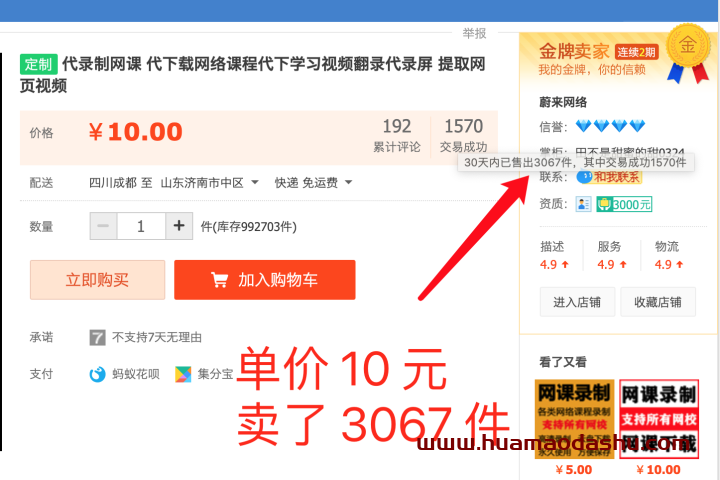Click the blue diamond credit rating icons
The image size is (720, 480).
pyautogui.click(x=610, y=125)
